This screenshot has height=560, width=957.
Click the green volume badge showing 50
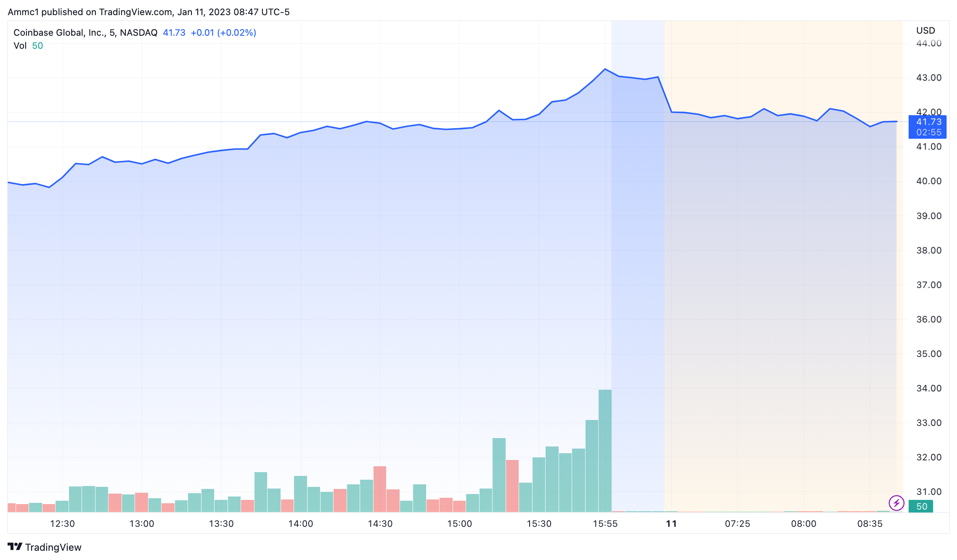pyautogui.click(x=921, y=506)
